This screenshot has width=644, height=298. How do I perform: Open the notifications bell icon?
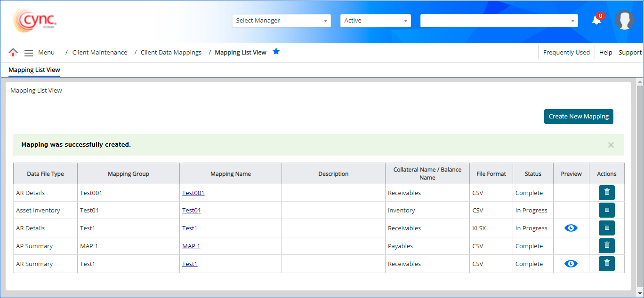tap(596, 20)
